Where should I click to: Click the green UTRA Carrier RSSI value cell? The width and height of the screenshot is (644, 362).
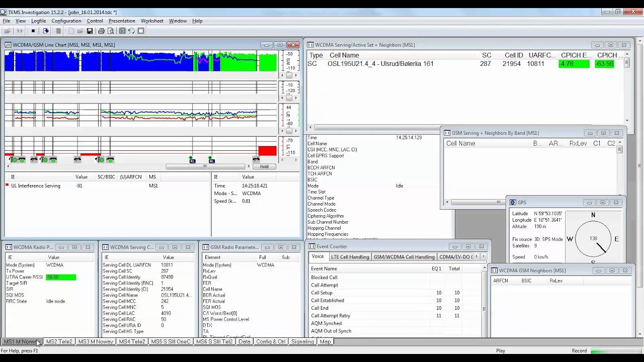(61, 277)
